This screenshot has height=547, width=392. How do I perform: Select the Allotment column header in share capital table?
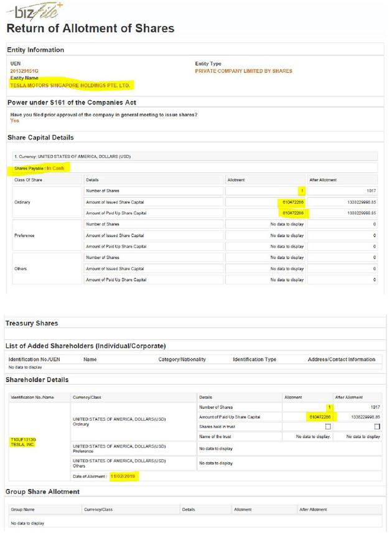(x=236, y=180)
